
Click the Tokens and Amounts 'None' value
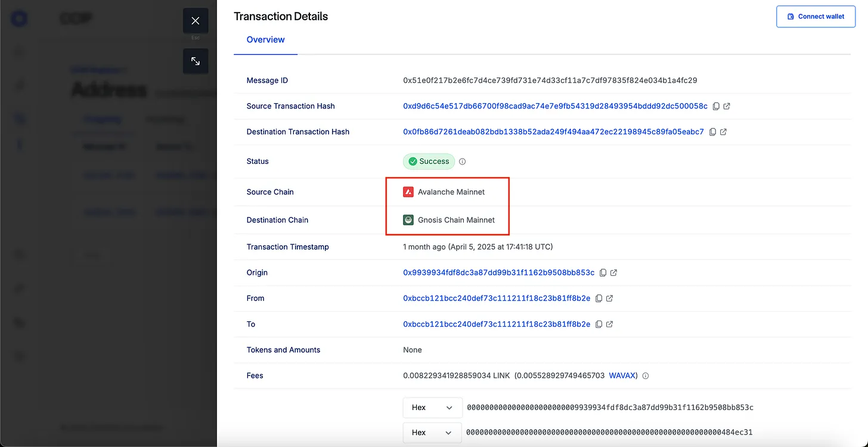(413, 350)
